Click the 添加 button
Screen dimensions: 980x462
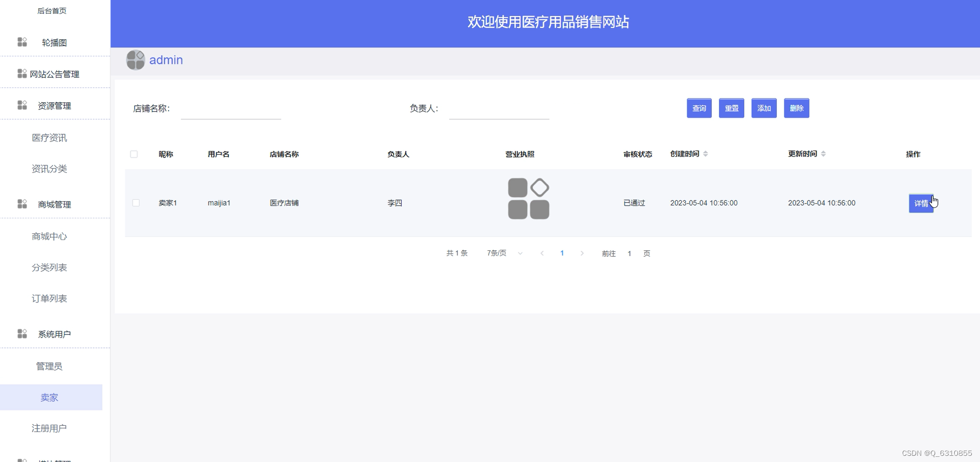(764, 108)
